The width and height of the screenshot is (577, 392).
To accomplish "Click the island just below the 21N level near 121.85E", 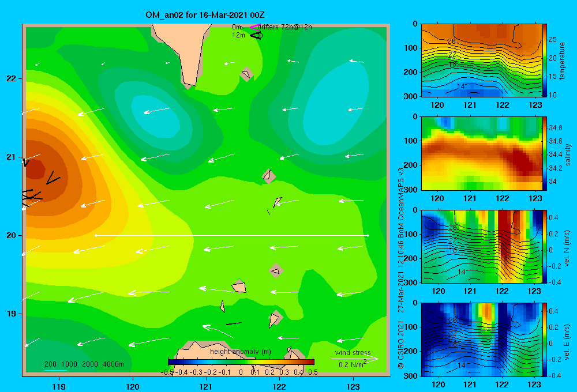I will tap(269, 176).
